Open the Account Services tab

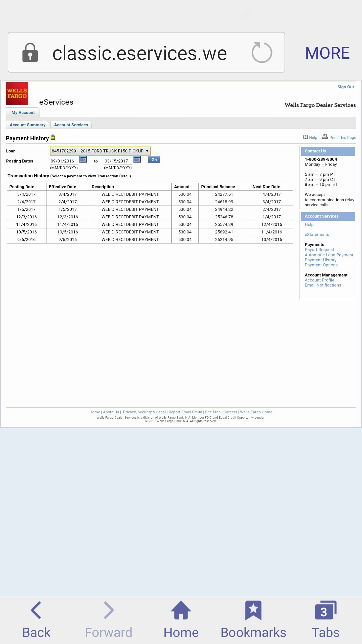point(71,125)
